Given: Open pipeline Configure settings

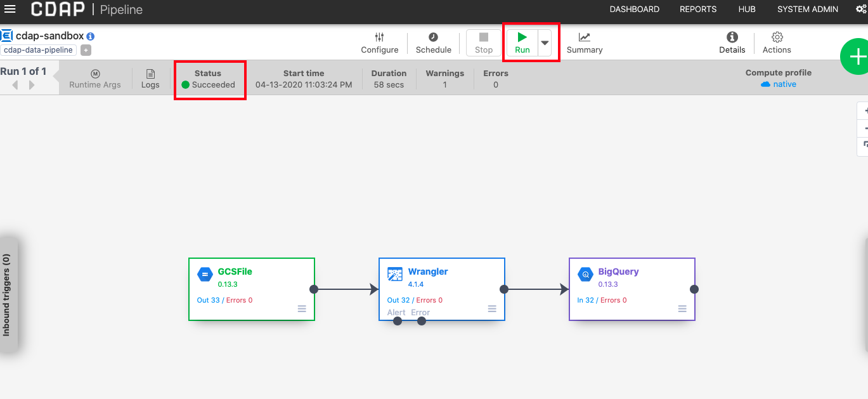Looking at the screenshot, I should (380, 43).
